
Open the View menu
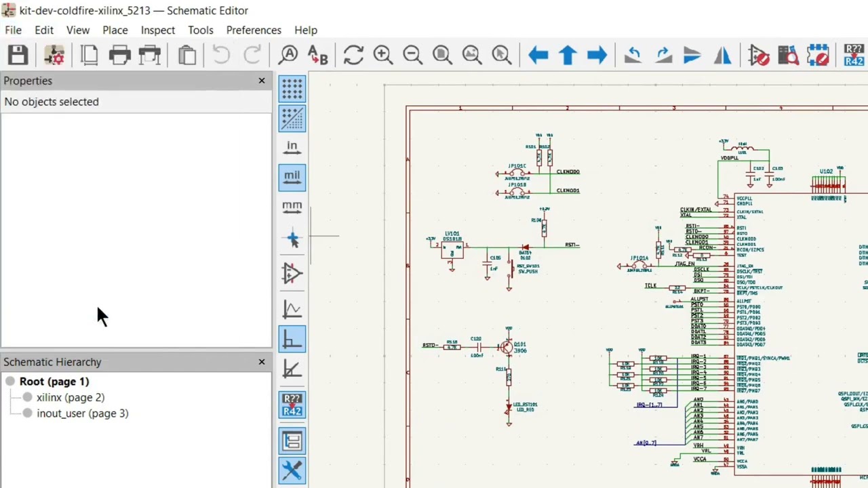pos(78,30)
